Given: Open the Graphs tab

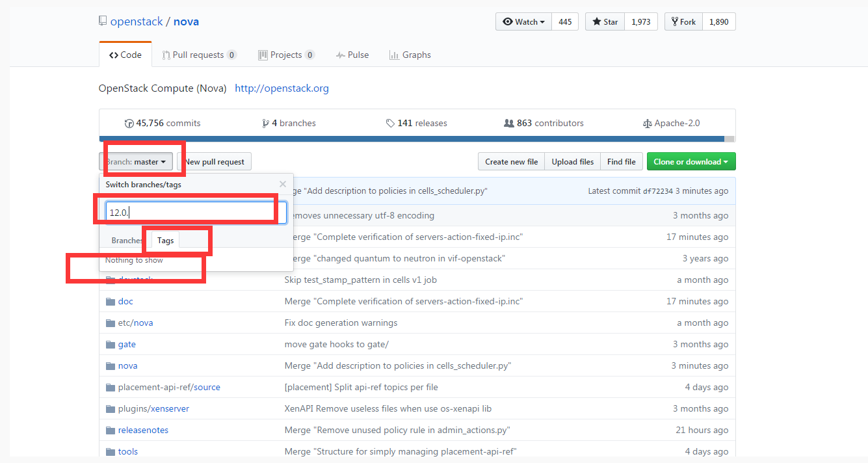Looking at the screenshot, I should click(x=410, y=55).
